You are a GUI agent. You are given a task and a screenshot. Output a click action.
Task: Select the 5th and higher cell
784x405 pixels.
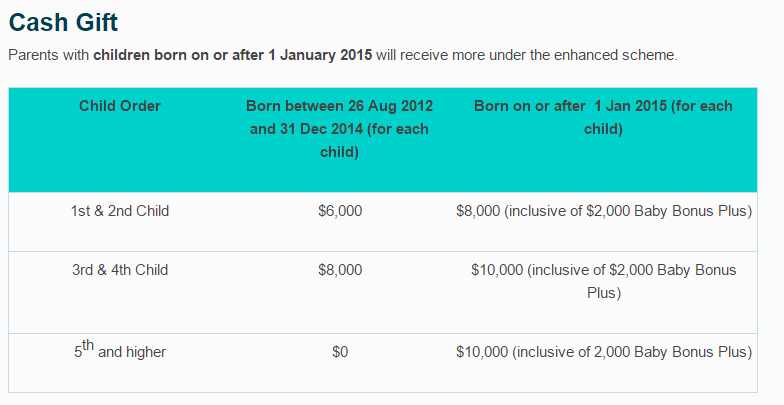120,350
